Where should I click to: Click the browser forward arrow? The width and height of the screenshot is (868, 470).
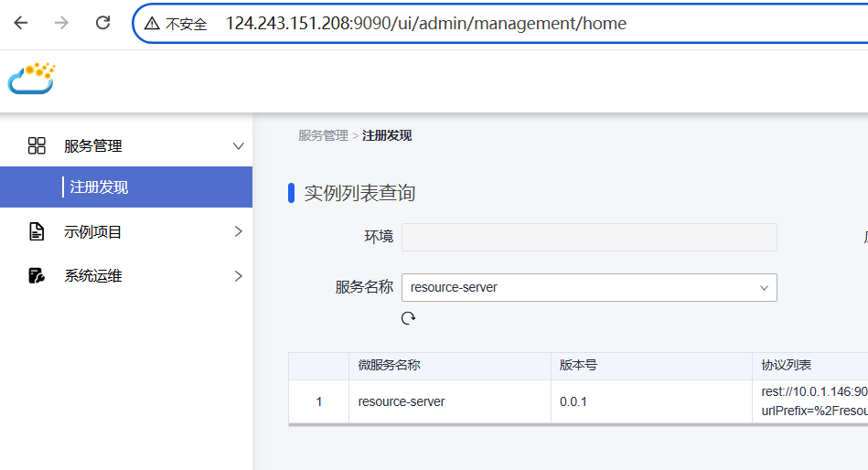(x=62, y=23)
